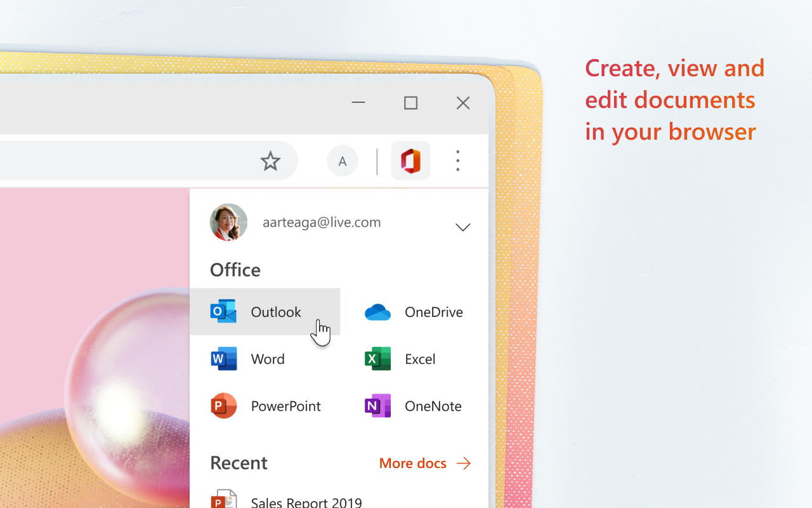This screenshot has height=508, width=812.
Task: Launch Excel using its green icon
Action: (378, 359)
